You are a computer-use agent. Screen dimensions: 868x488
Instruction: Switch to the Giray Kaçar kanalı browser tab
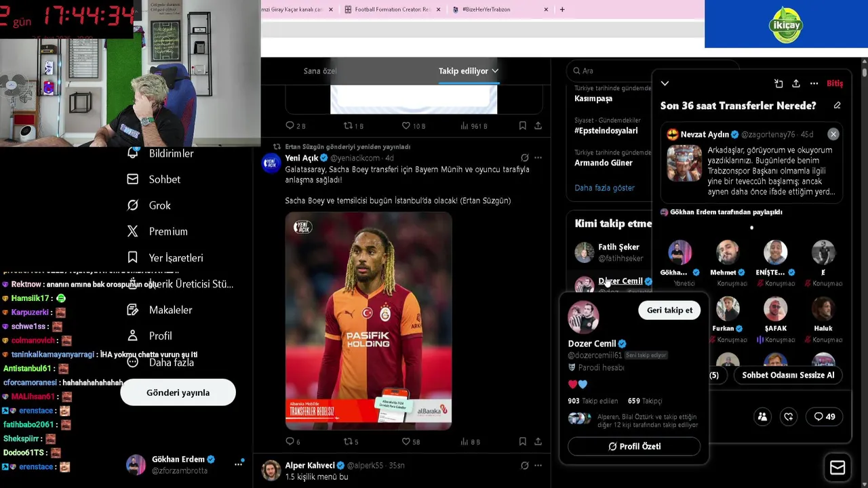click(x=292, y=9)
